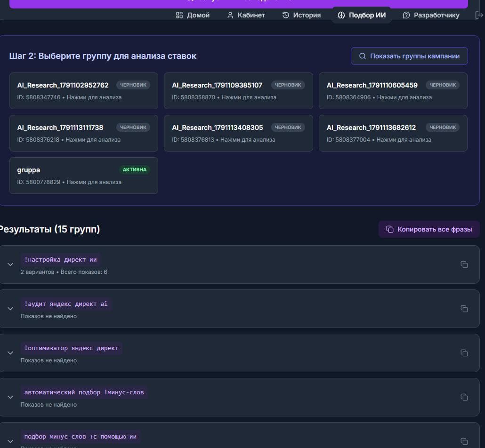Select group card AI_Research_1791109385107
Image resolution: width=485 pixels, height=448 pixels.
pos(238,91)
